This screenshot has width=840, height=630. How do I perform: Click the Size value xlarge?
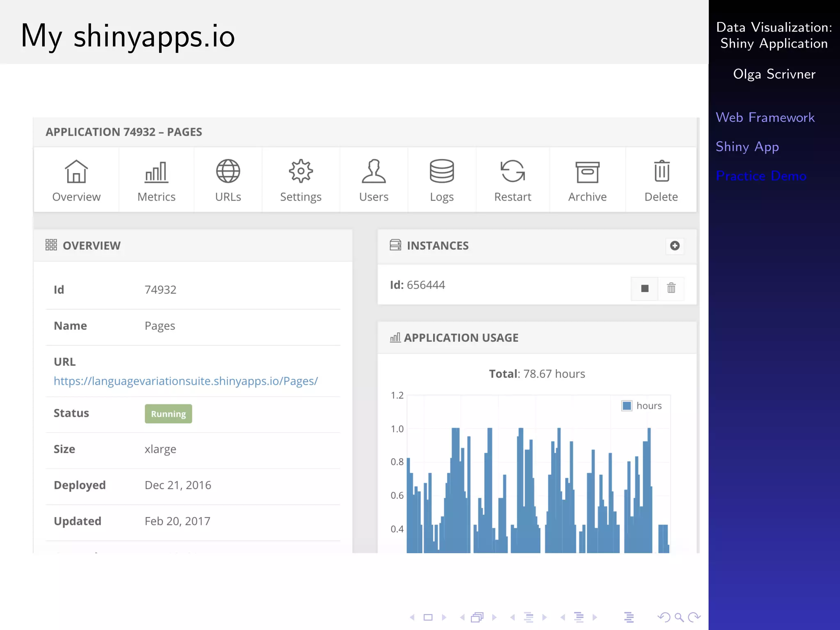(x=160, y=449)
